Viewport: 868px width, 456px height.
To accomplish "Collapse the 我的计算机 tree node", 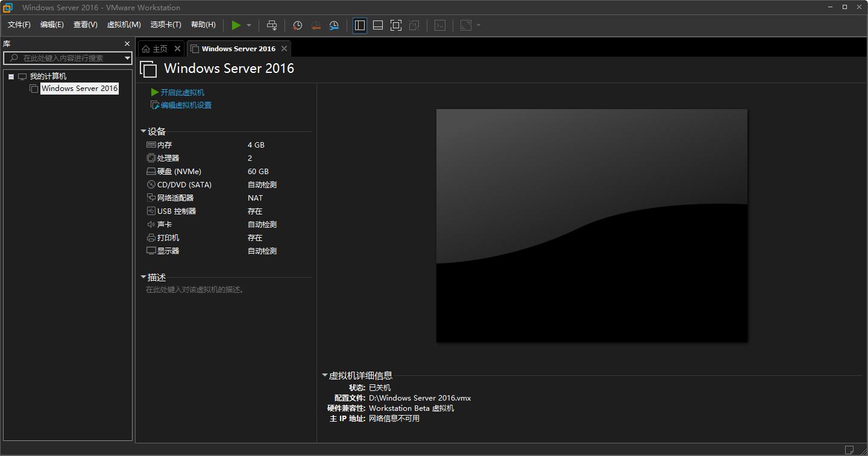I will tap(11, 77).
